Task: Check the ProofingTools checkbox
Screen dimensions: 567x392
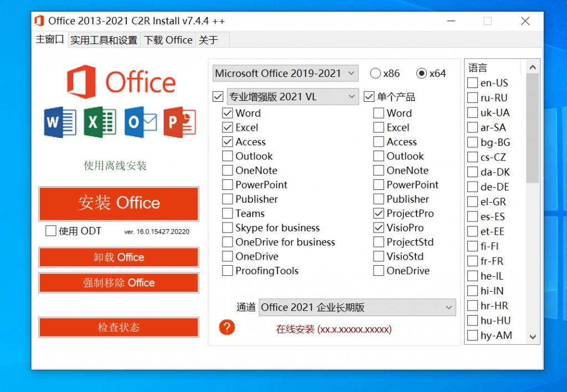Action: (228, 271)
